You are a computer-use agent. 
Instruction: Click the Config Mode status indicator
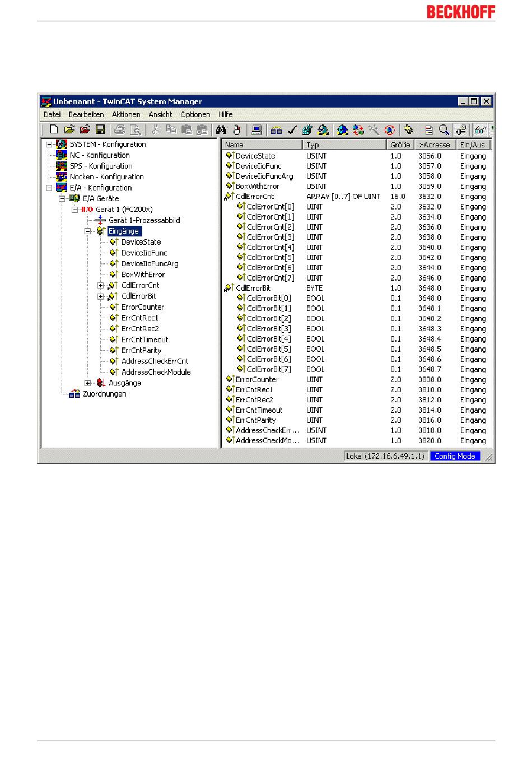(455, 456)
